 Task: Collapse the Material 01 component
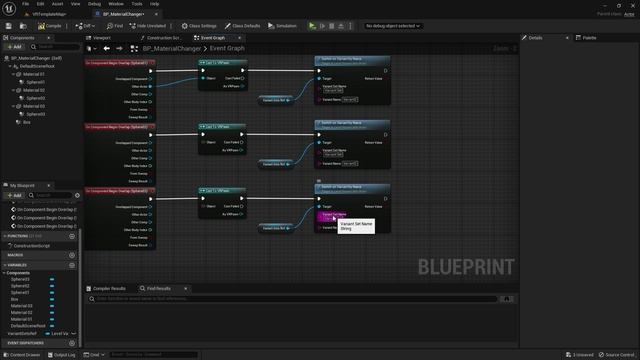coord(13,74)
